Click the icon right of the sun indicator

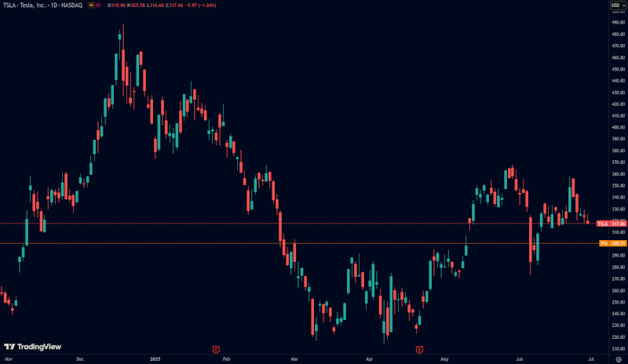pyautogui.click(x=98, y=5)
